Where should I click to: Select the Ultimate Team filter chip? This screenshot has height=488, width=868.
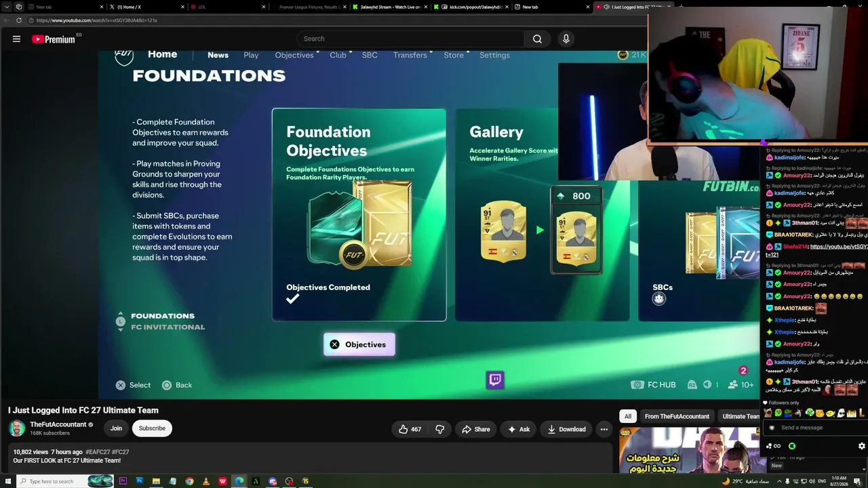pos(741,416)
